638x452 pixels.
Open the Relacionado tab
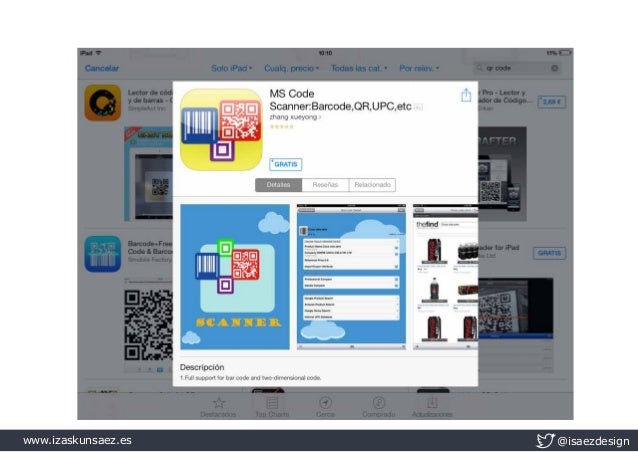(372, 185)
